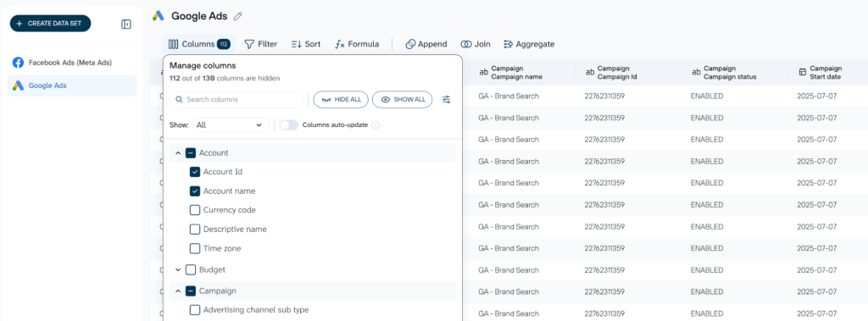The width and height of the screenshot is (868, 321).
Task: Click the Start date column header
Action: pyautogui.click(x=827, y=73)
